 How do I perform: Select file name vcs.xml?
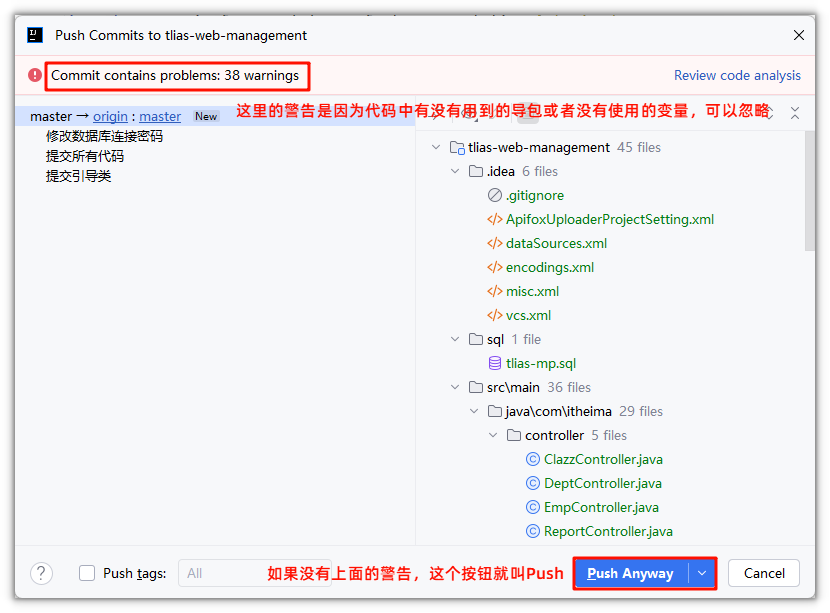(x=528, y=315)
